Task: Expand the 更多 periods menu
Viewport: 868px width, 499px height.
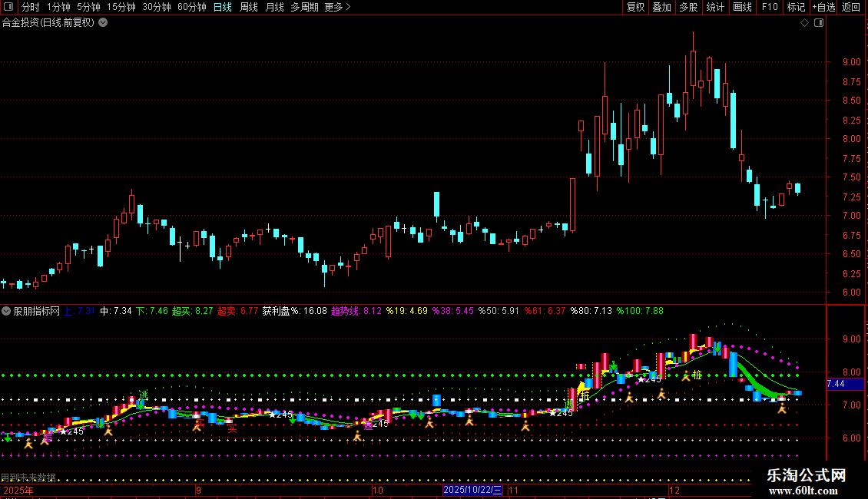Action: [x=338, y=7]
